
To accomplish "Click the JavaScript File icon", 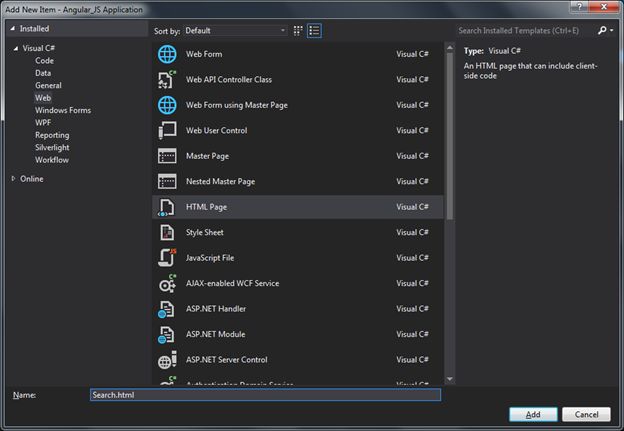I will pos(167,257).
